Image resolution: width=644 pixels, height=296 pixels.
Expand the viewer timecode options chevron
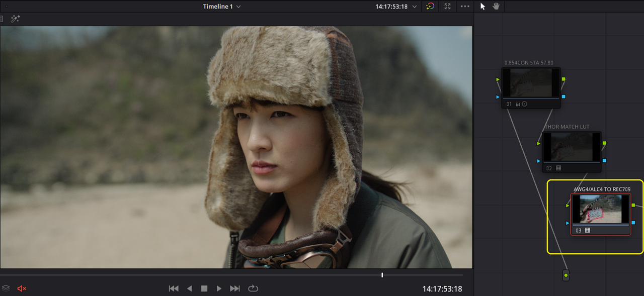click(x=415, y=7)
